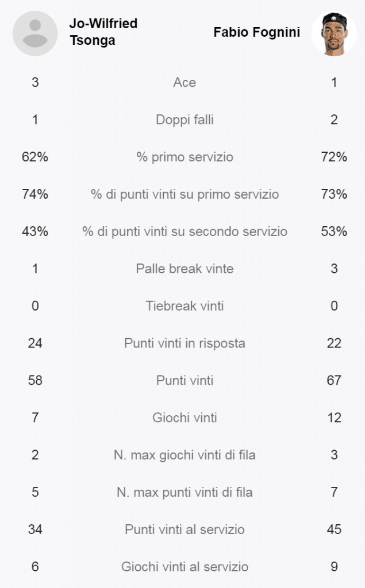Click Giochi vinti al servizio label
The image size is (365, 588).
click(x=185, y=567)
